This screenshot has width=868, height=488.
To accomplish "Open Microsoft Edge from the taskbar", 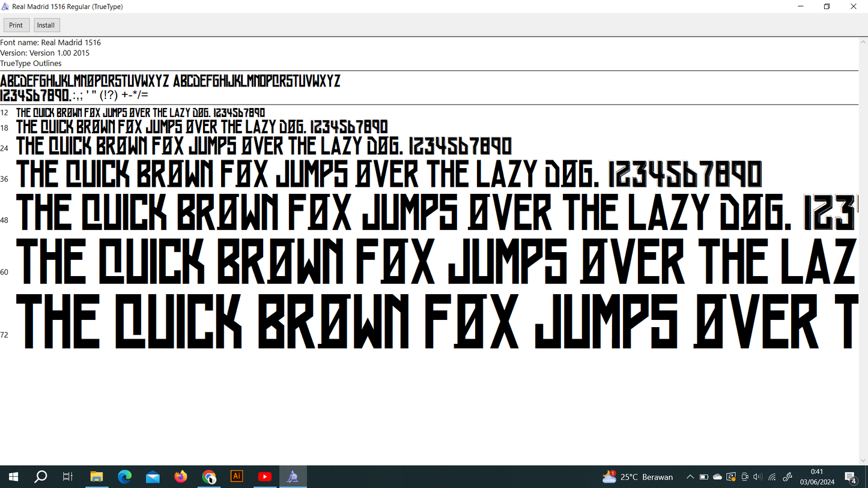I will click(x=124, y=477).
